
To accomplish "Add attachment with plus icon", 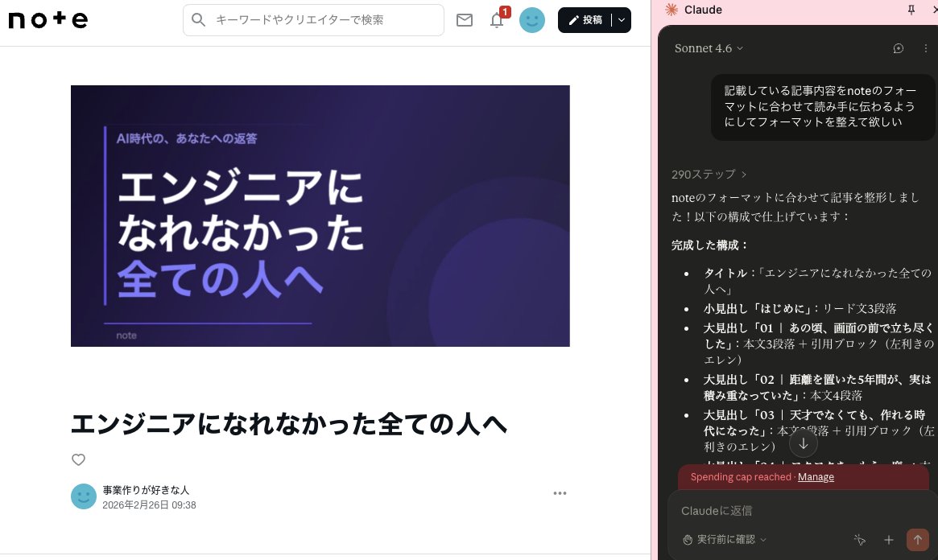I will [889, 540].
